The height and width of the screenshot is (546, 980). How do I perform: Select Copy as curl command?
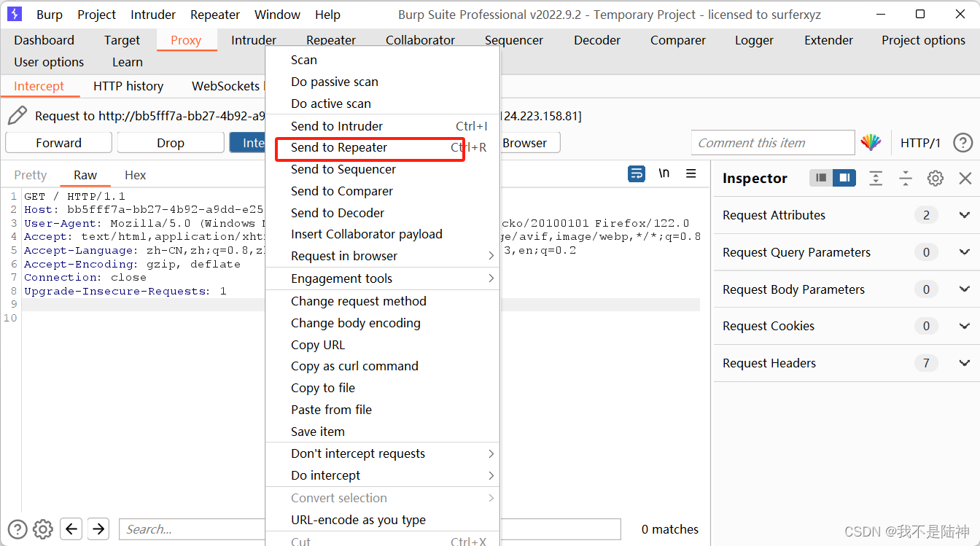click(383, 366)
